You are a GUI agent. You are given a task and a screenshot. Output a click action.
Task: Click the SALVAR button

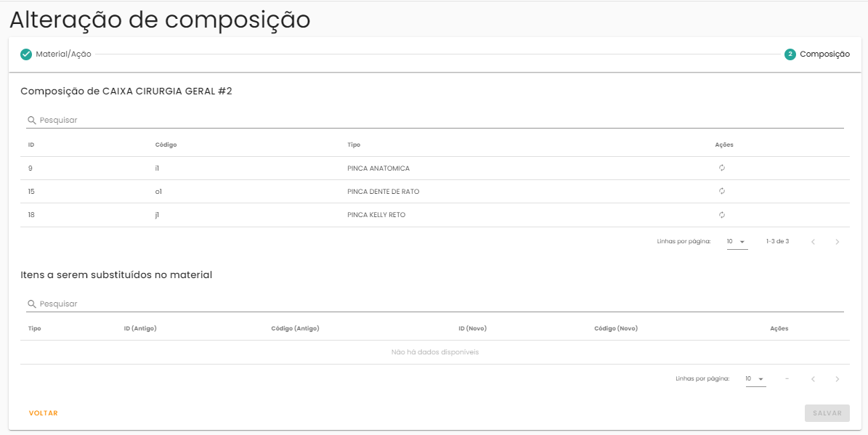click(827, 413)
